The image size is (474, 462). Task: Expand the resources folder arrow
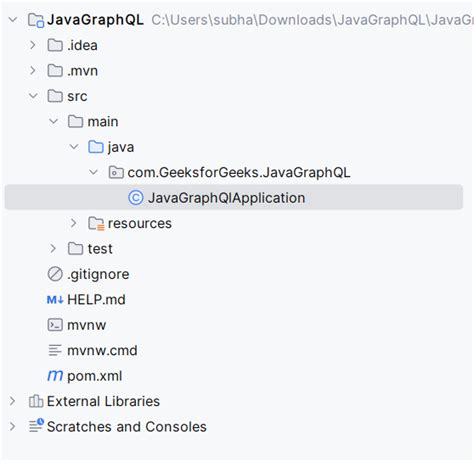(73, 223)
